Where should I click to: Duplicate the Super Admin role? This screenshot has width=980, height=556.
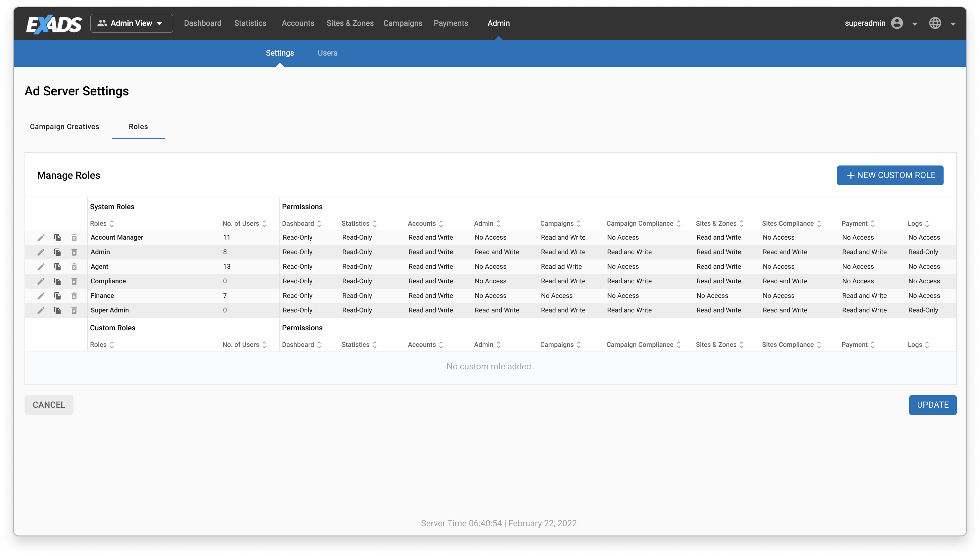(58, 310)
